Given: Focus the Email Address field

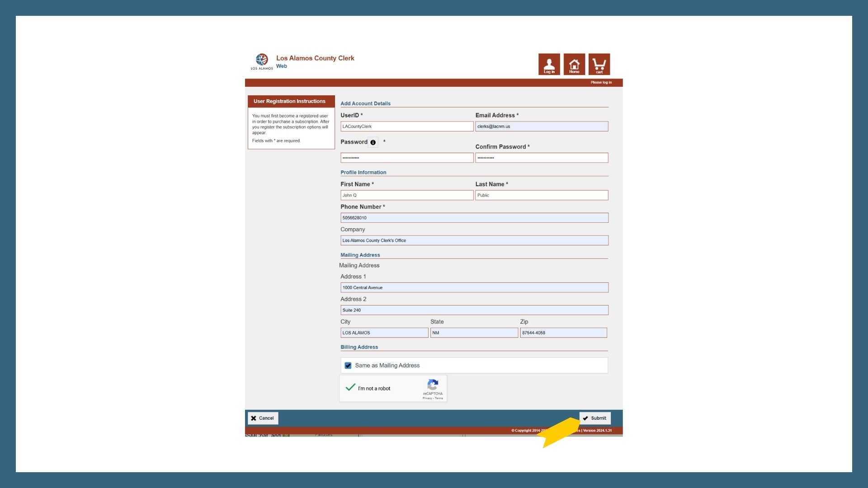Looking at the screenshot, I should [x=542, y=127].
